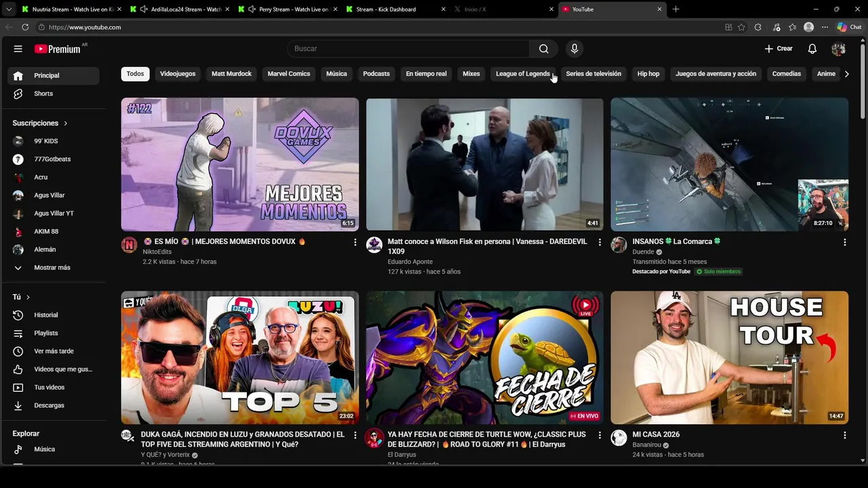Show more category chips with right arrow
Viewport: 868px width, 488px height.
click(846, 74)
